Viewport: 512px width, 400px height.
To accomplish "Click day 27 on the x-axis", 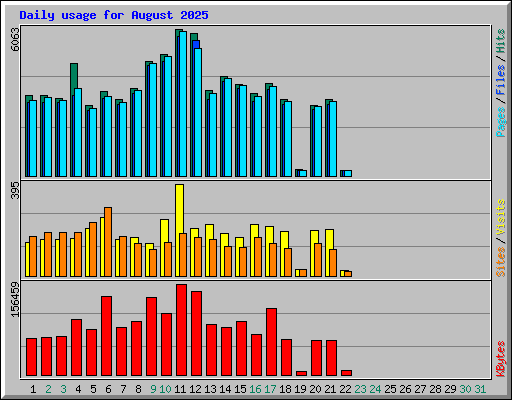I will click(420, 389).
